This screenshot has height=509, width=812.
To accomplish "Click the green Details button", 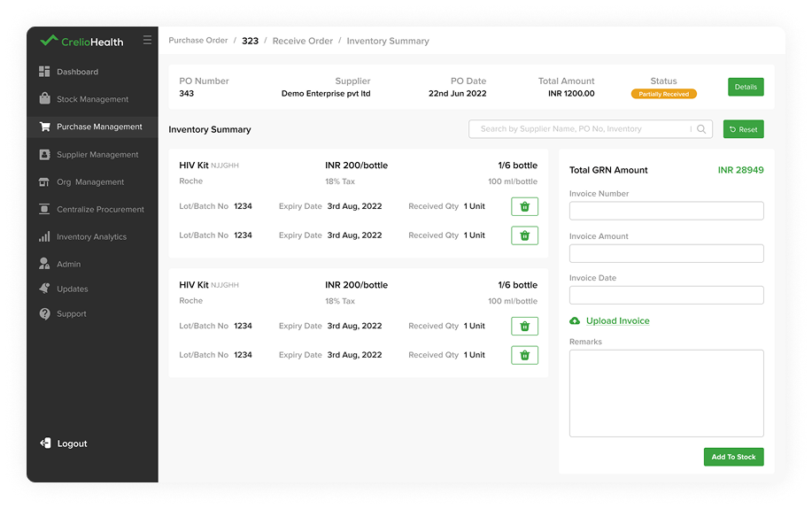I will pyautogui.click(x=746, y=87).
